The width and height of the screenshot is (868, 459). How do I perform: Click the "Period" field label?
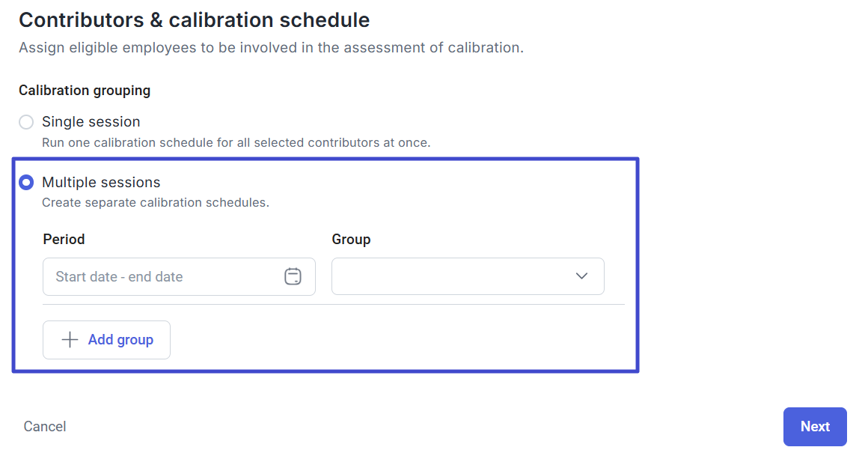(x=64, y=240)
